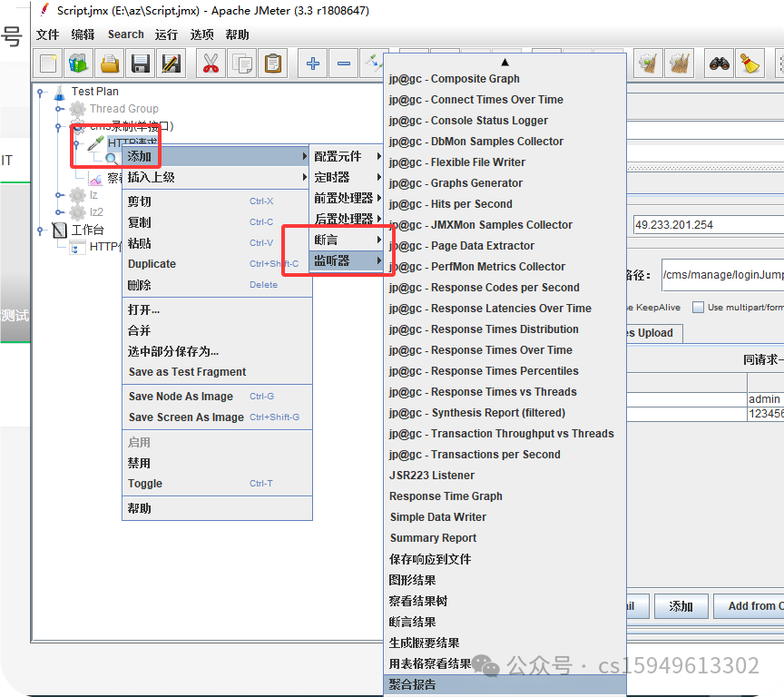
Task: Choose 删除 from context menu
Action: (x=218, y=285)
